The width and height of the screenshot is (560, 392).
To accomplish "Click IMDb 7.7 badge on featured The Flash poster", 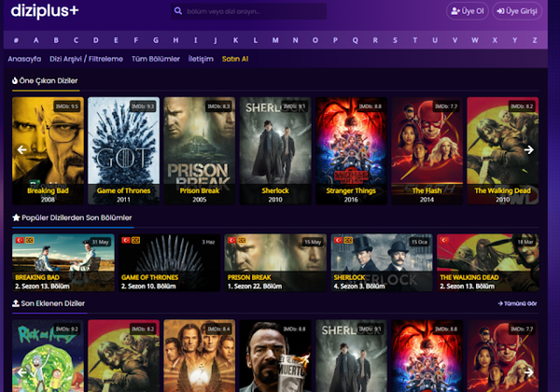I will pyautogui.click(x=446, y=106).
